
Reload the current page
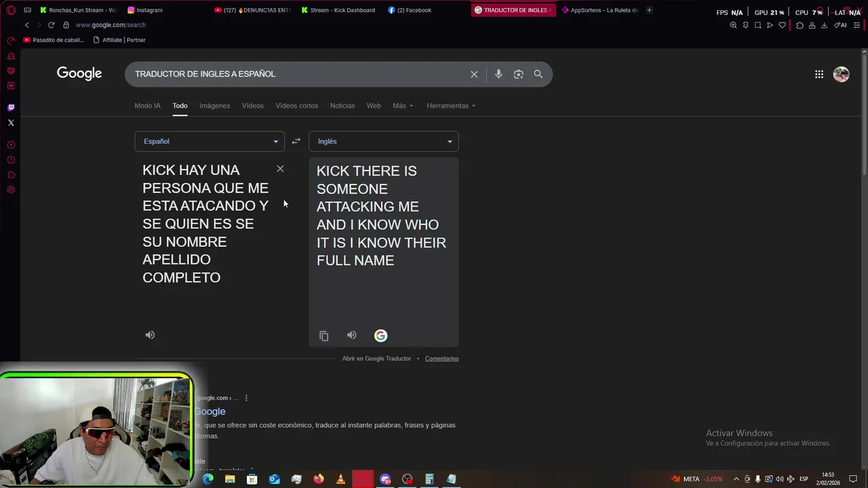51,25
